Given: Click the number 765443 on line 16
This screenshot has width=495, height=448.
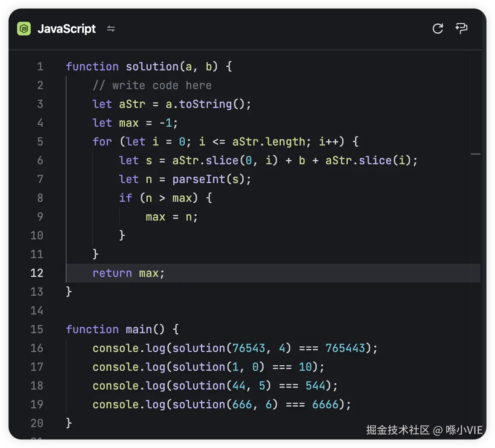Looking at the screenshot, I should click(345, 348).
